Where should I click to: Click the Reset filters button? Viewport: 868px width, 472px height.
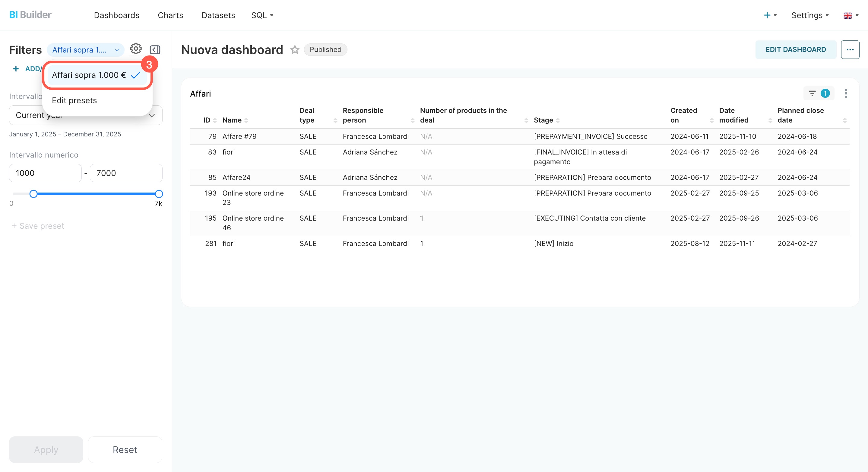click(125, 449)
